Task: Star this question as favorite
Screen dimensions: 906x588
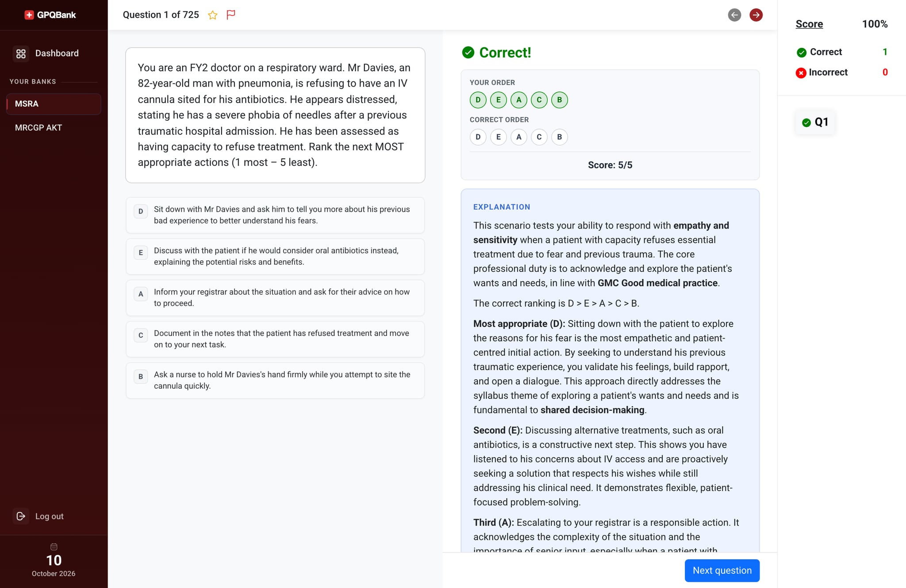Action: click(x=213, y=15)
